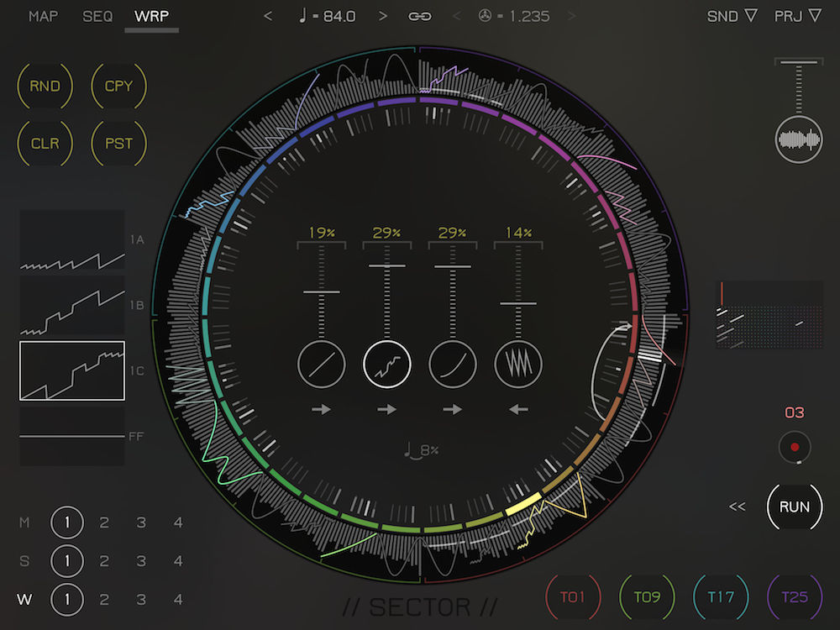Select W bank 4
This screenshot has height=630, width=840.
coord(178,599)
